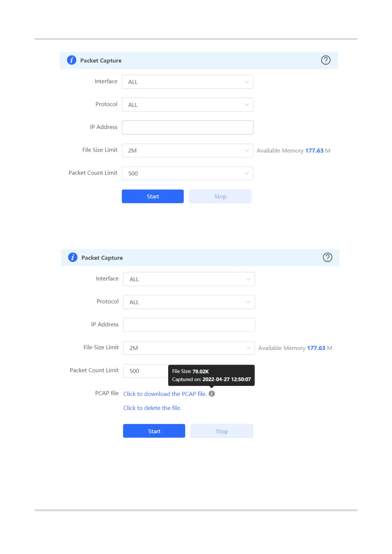
Task: Click the upper Start button
Action: [153, 196]
